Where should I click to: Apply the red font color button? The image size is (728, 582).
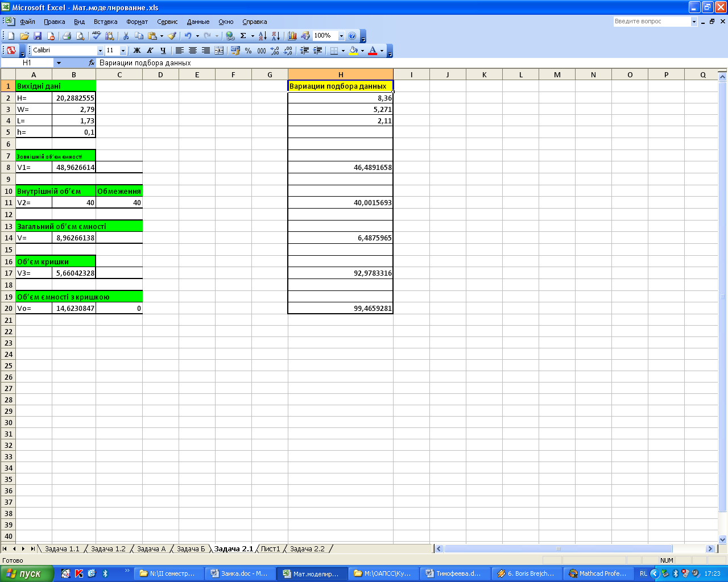[x=373, y=51]
